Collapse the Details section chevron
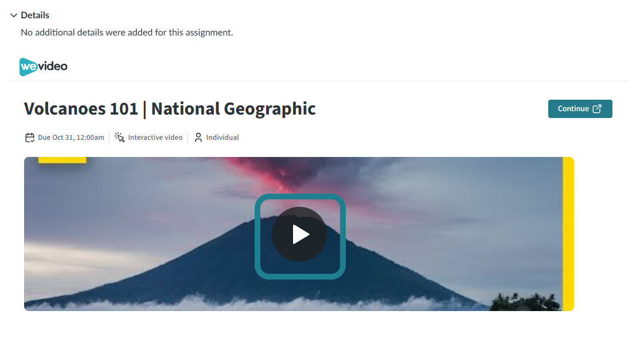Screen dimensions: 644x342 pos(14,15)
